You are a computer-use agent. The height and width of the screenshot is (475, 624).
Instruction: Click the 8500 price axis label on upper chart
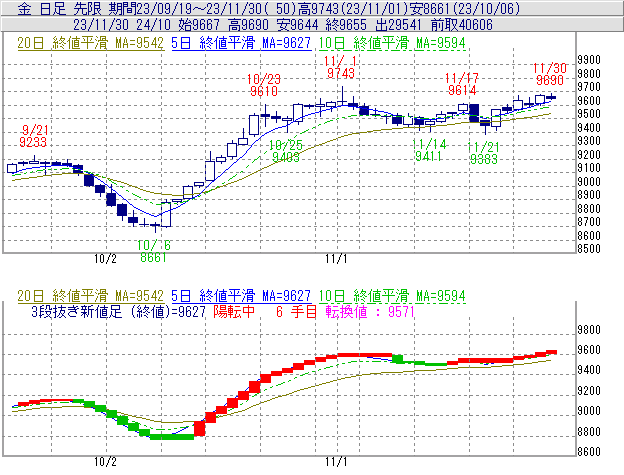pyautogui.click(x=589, y=249)
